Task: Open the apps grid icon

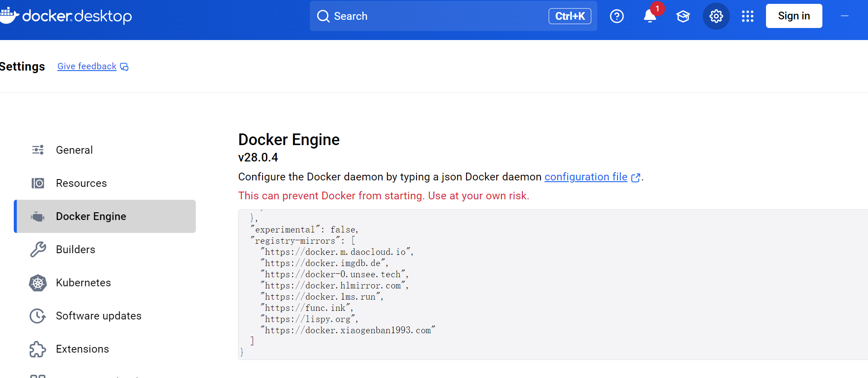Action: (748, 16)
